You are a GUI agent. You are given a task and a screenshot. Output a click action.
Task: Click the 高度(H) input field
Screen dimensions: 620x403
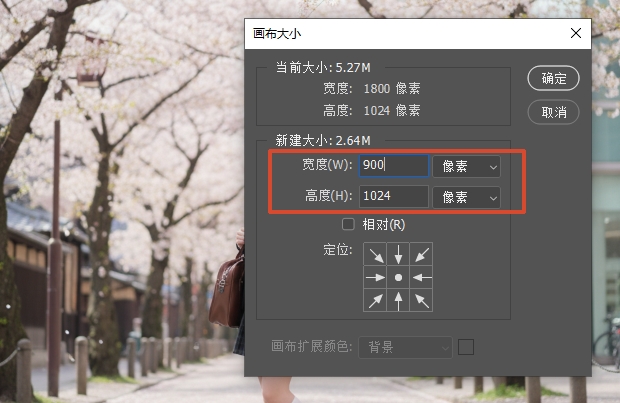coord(394,196)
